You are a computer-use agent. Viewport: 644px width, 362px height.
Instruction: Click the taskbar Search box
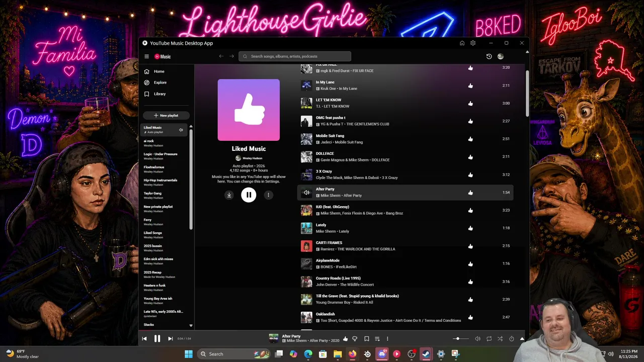[233, 354]
